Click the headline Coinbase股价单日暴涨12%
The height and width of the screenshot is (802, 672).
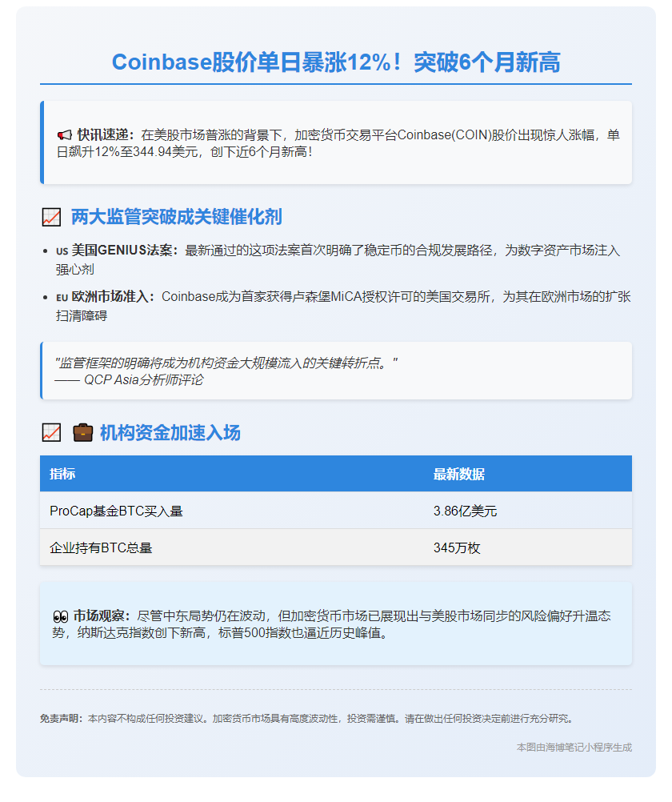[336, 62]
